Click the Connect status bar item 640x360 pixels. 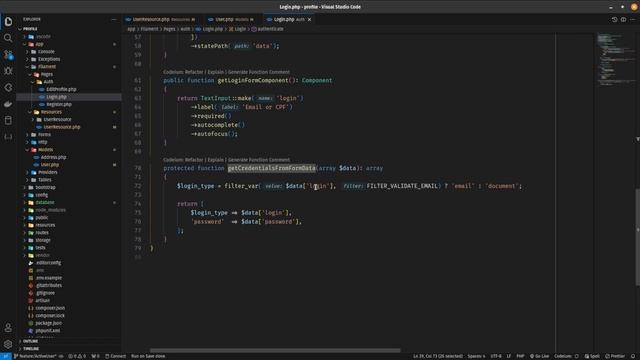pos(116,356)
